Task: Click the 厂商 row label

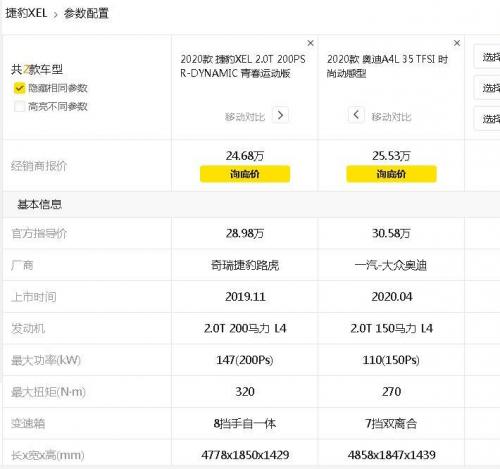Action: [22, 265]
